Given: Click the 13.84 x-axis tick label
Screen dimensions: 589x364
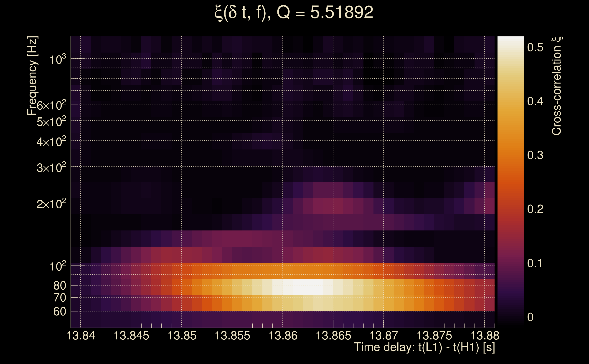Looking at the screenshot, I should tap(81, 335).
